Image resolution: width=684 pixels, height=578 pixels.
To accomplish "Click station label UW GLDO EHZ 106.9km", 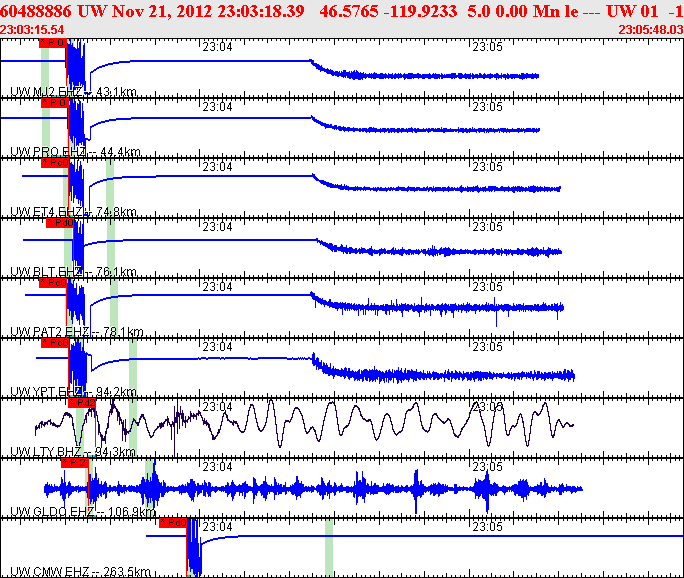I will point(83,512).
